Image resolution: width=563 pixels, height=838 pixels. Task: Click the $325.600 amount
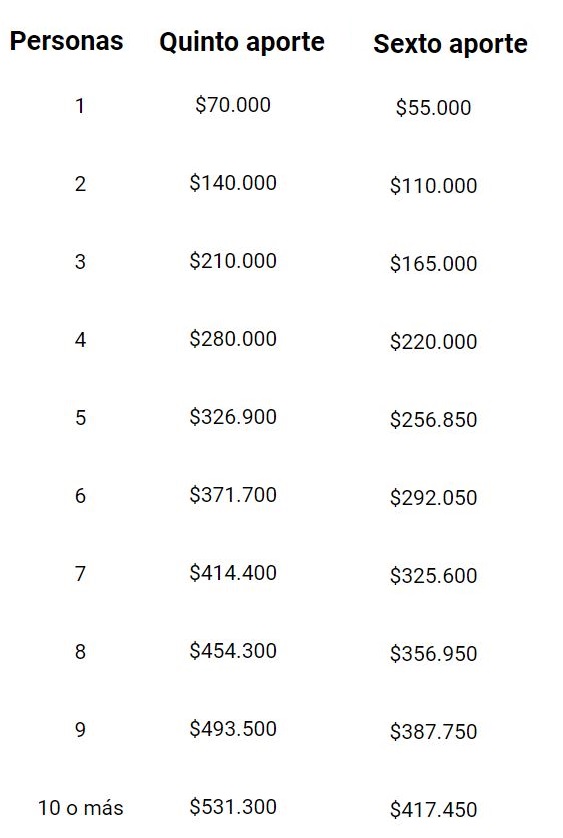click(x=433, y=576)
